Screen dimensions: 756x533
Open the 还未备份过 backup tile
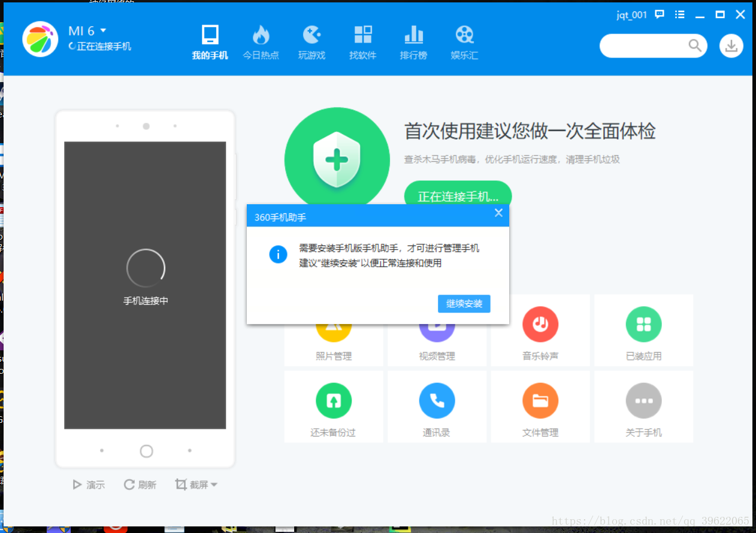[334, 407]
